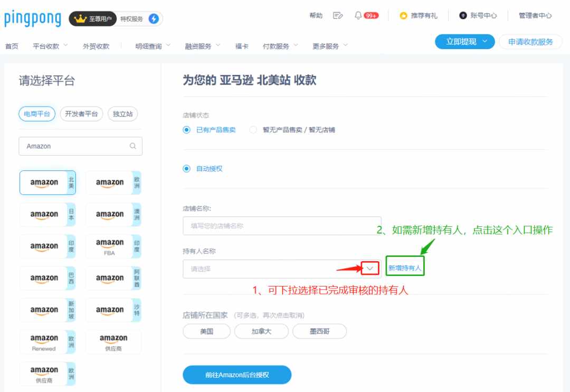Open 福卡 in the navigation
The image size is (570, 392).
click(x=242, y=46)
